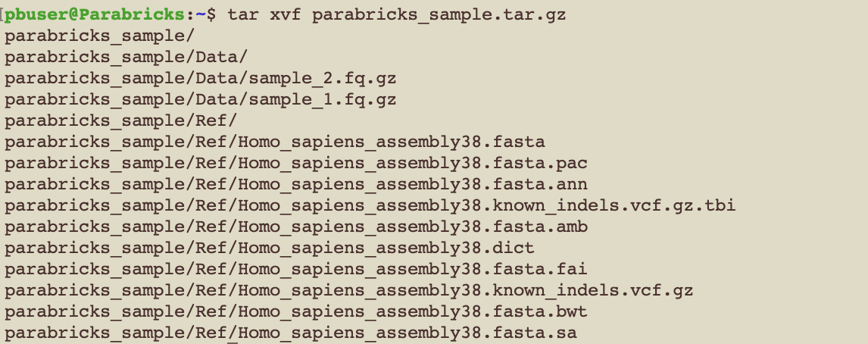
Task: Click the Homo_sapiens_assembly38.fasta.pac line
Action: (295, 163)
